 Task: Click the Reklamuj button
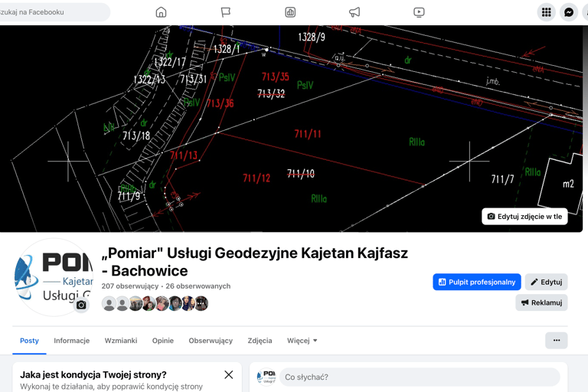pos(541,302)
